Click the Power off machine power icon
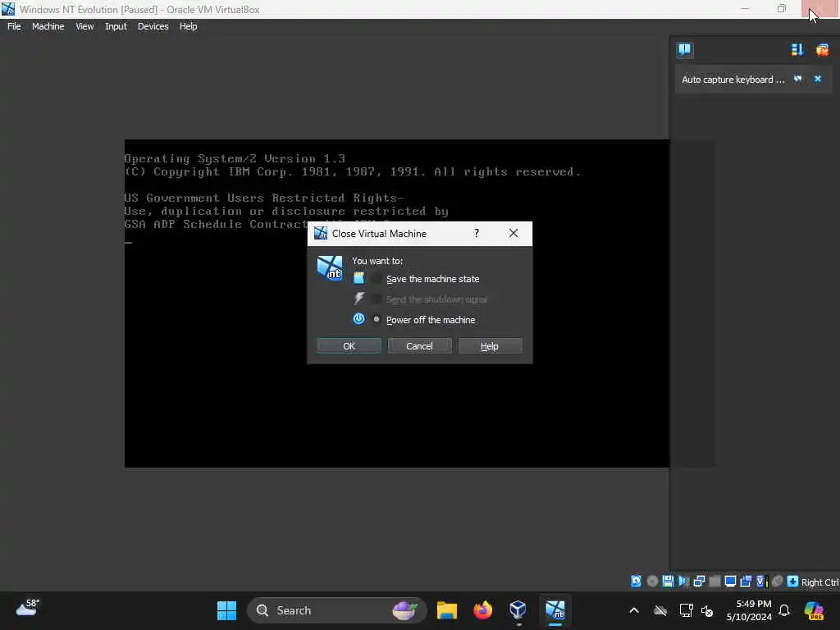Image resolution: width=840 pixels, height=630 pixels. 358,319
